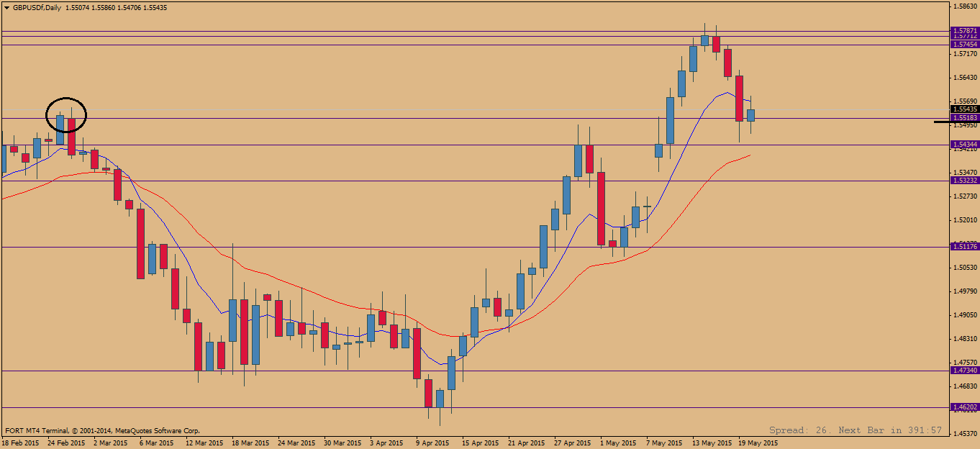Click the 18 Feb 2015 date label

(21, 443)
